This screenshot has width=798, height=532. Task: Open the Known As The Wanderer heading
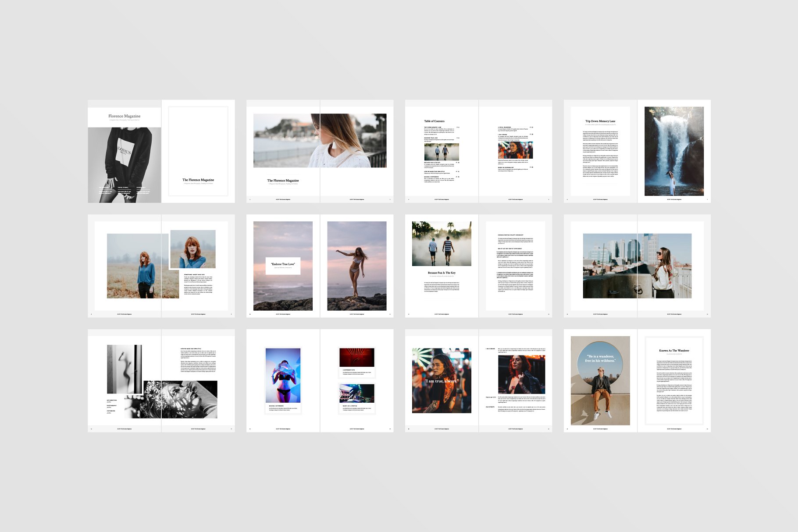tap(674, 351)
